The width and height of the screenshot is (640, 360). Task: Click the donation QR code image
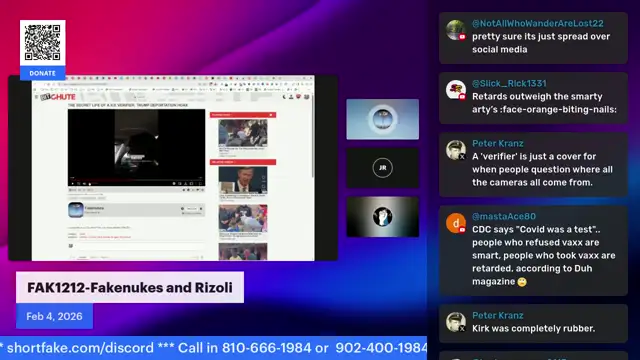click(42, 42)
